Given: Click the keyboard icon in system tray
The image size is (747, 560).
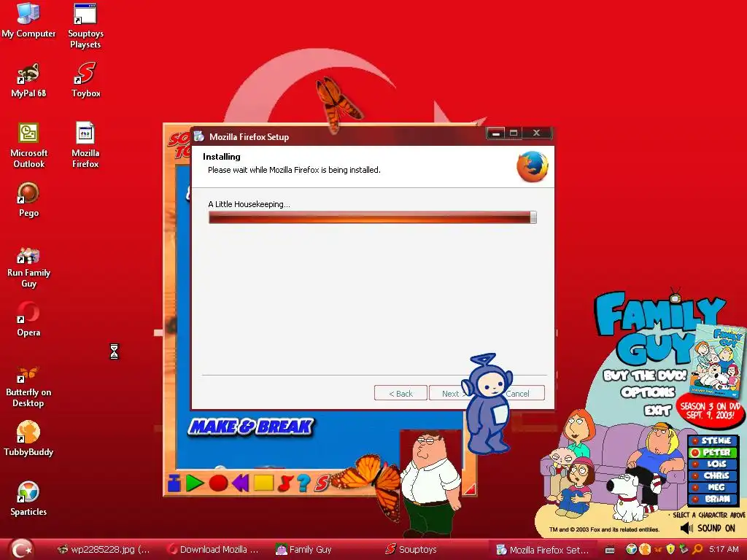Looking at the screenshot, I should point(610,550).
